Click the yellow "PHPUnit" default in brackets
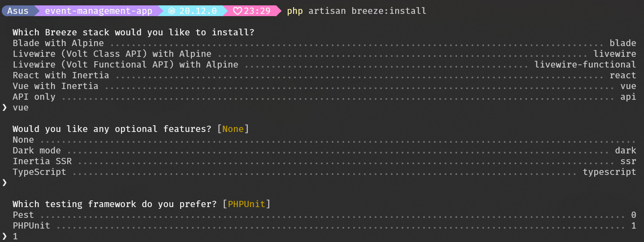 (246, 204)
